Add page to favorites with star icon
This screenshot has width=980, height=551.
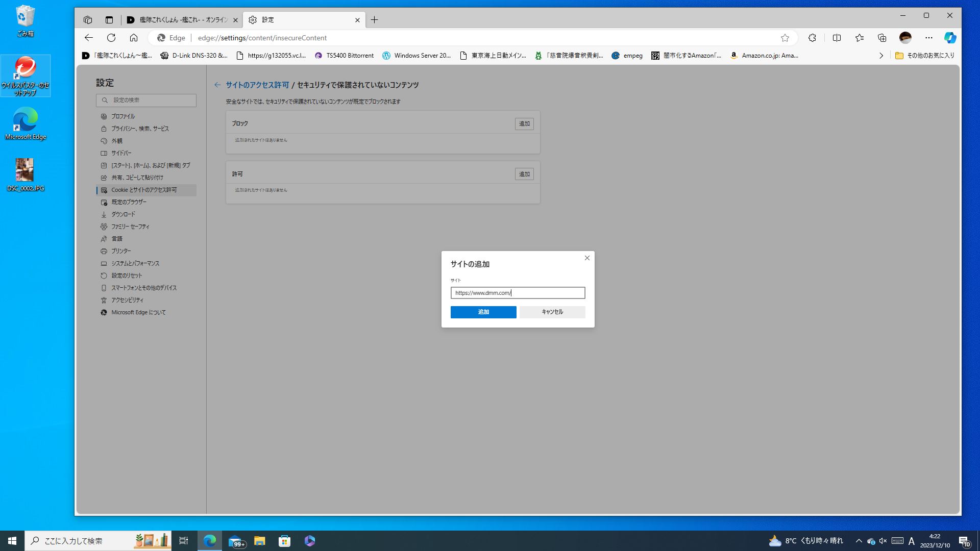[785, 38]
